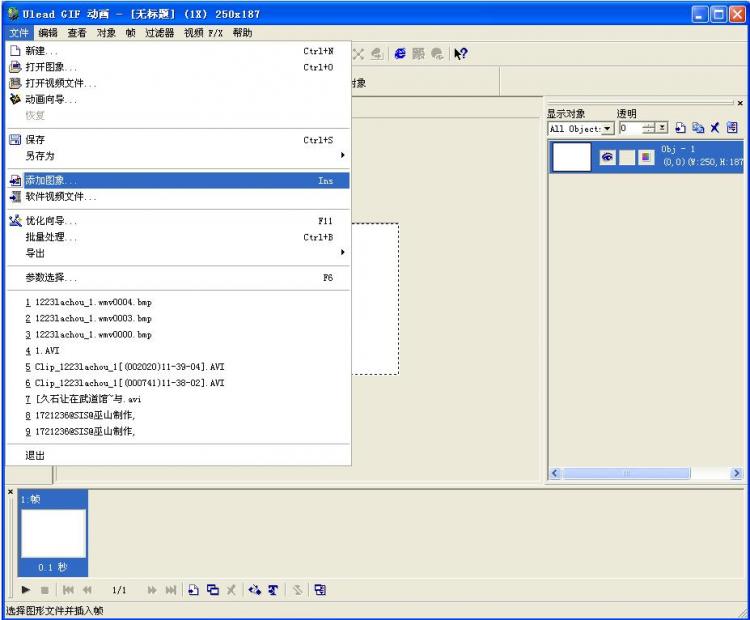
Task: Open recent clip ending 11-39-04].AVI
Action: pyautogui.click(x=178, y=367)
